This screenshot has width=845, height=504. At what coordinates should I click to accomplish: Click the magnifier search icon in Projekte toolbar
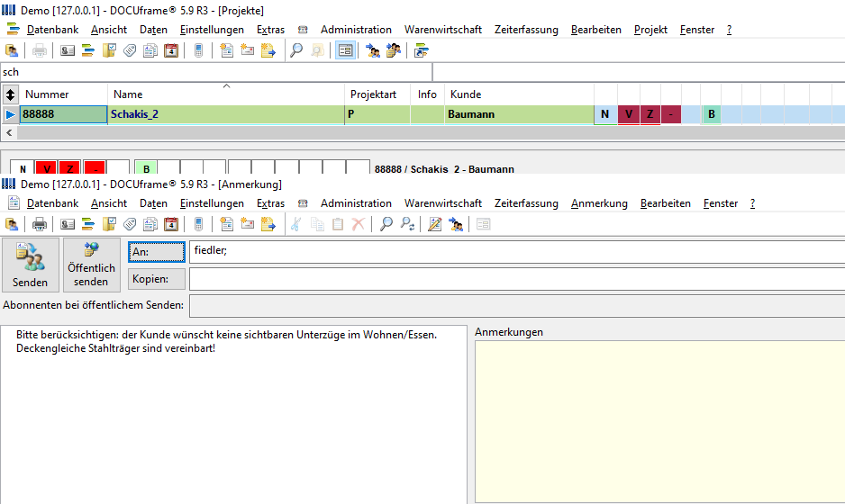296,51
